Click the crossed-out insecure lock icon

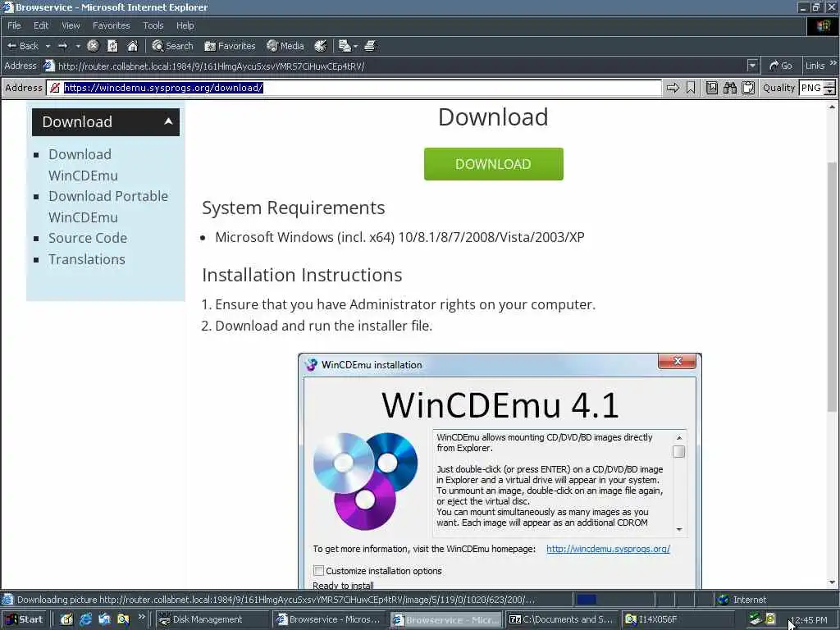pos(55,88)
